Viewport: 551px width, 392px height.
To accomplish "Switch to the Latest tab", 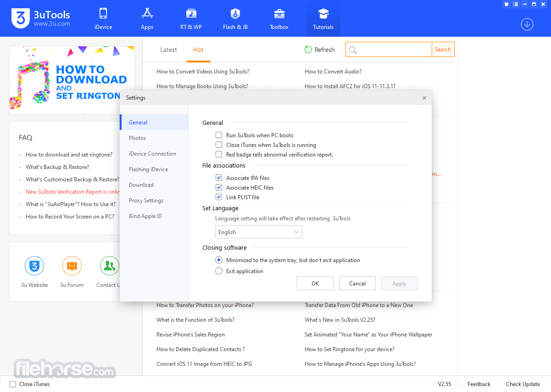I will click(x=168, y=50).
